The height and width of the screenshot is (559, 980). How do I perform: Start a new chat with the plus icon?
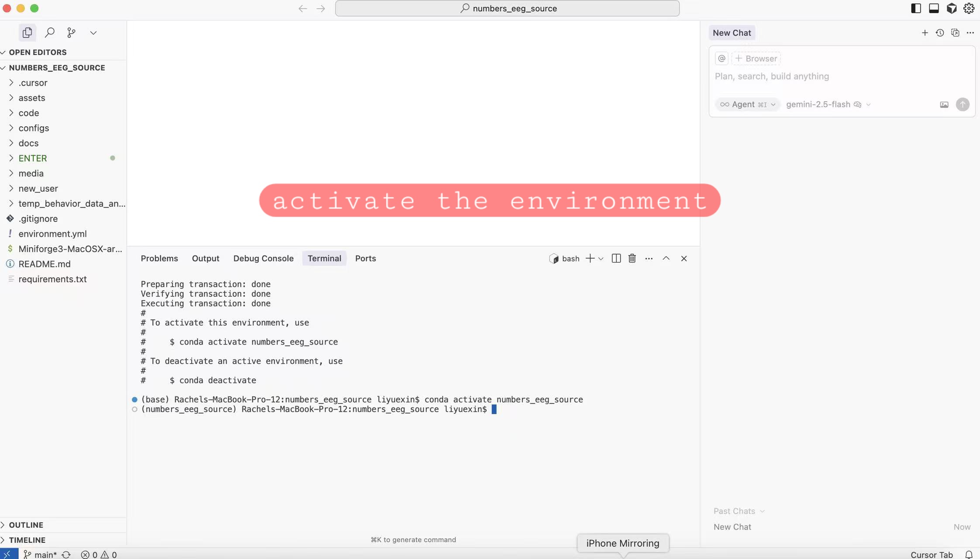point(924,32)
